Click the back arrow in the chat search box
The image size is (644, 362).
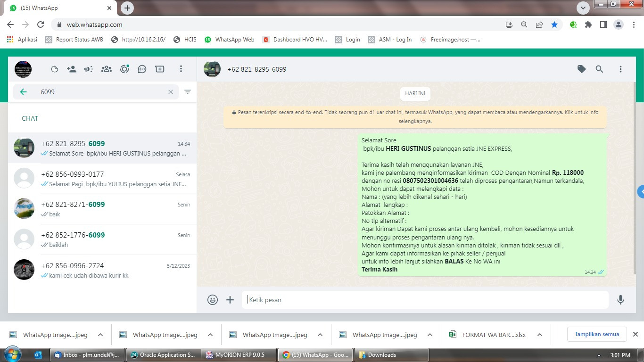click(x=23, y=92)
